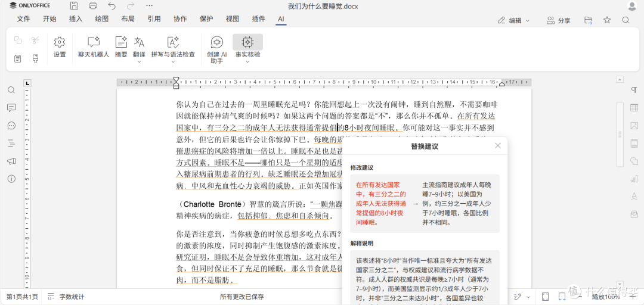Click Fit to page icon
The image size is (644, 305).
pos(546,297)
